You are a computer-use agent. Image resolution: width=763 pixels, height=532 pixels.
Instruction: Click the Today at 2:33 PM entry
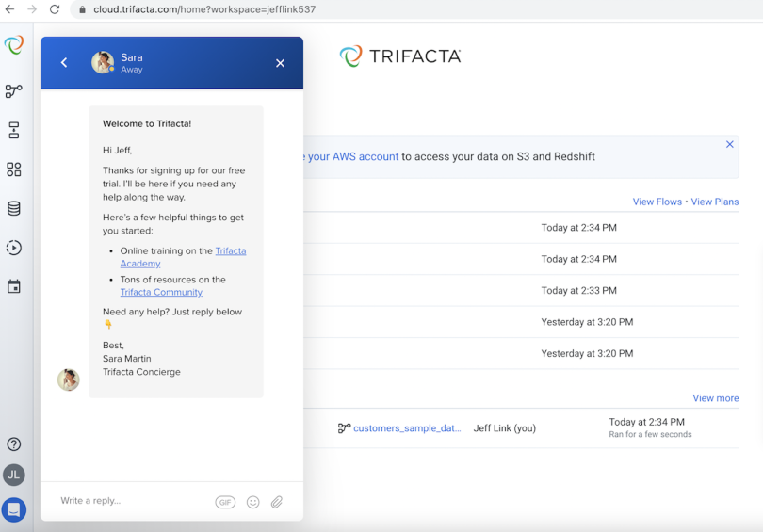click(x=579, y=291)
